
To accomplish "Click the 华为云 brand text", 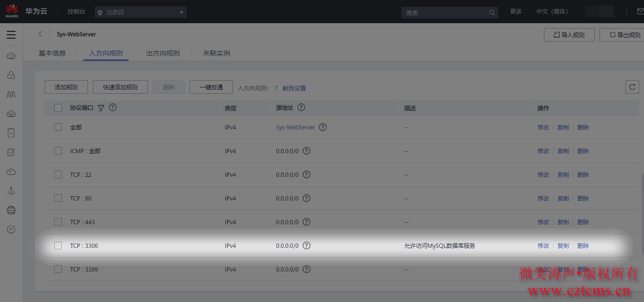I will [36, 11].
